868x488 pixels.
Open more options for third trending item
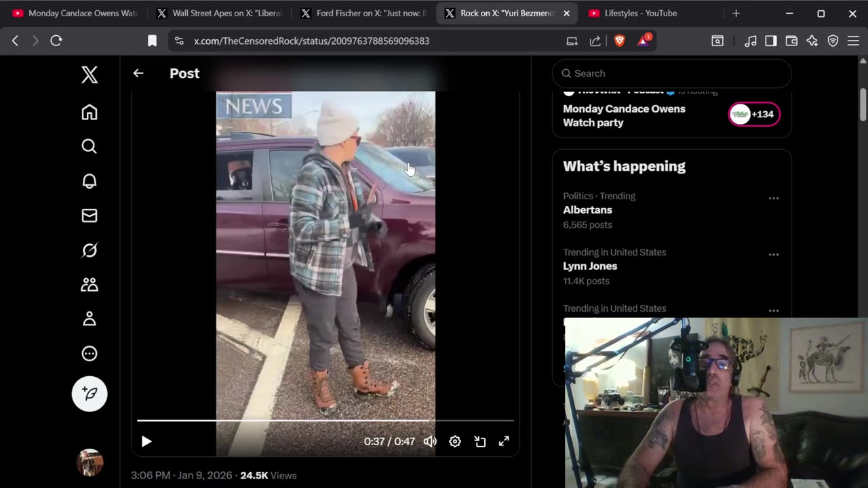[774, 310]
